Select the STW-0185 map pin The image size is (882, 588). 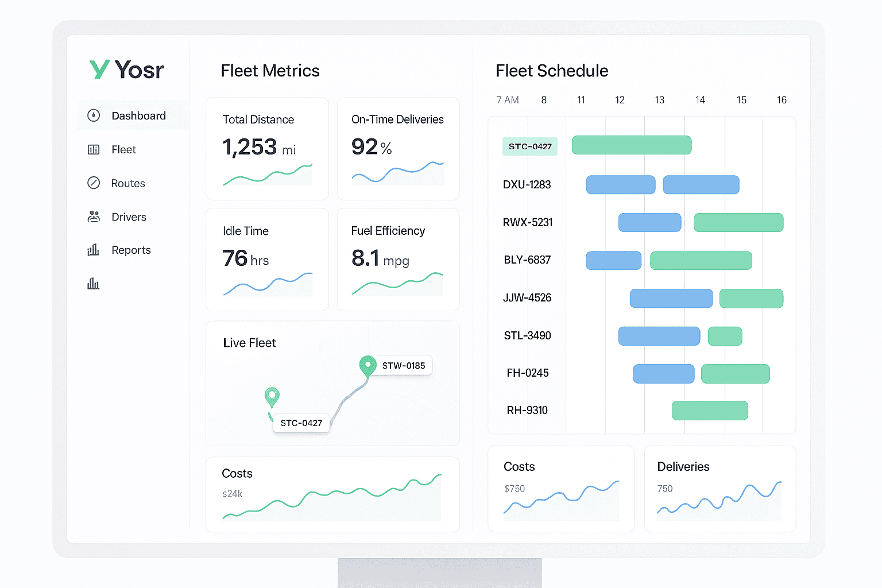367,365
